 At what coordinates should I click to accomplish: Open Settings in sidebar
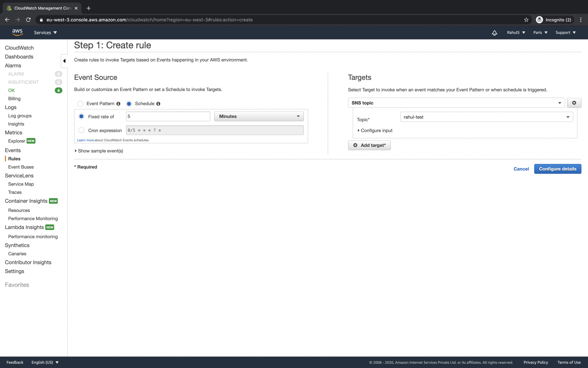tap(14, 271)
